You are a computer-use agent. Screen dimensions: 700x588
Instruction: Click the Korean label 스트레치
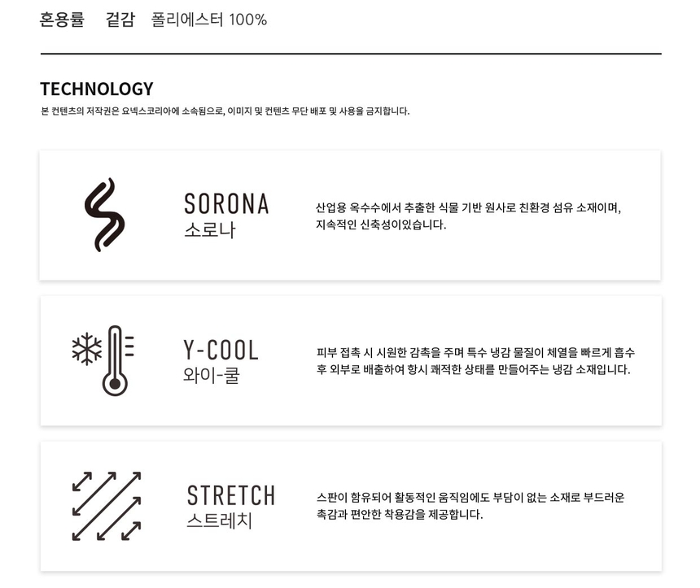coord(219,520)
